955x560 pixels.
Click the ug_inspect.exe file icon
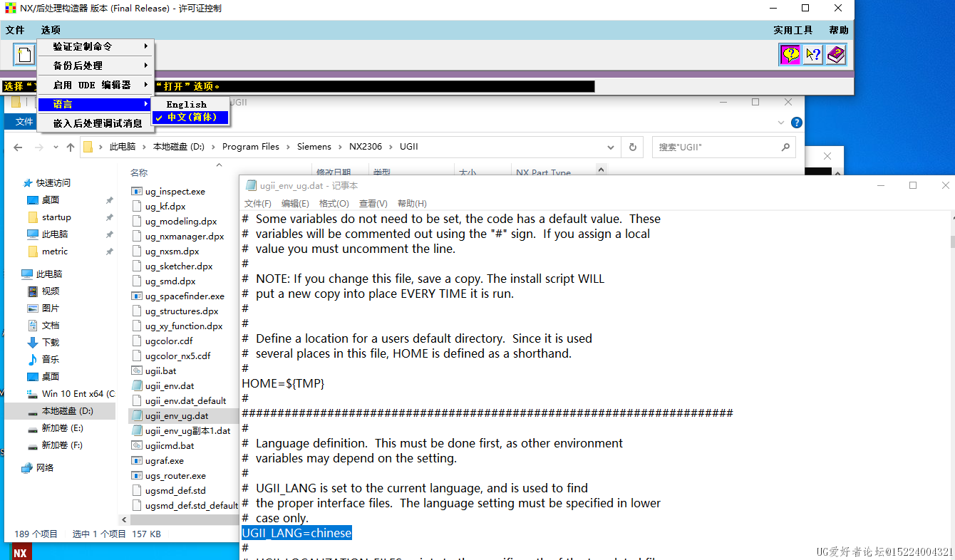pos(138,191)
